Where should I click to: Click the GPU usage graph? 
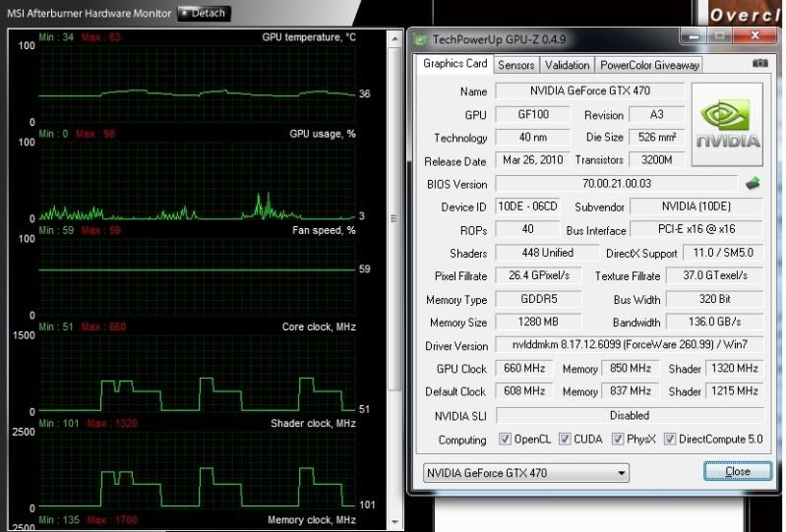point(197,180)
